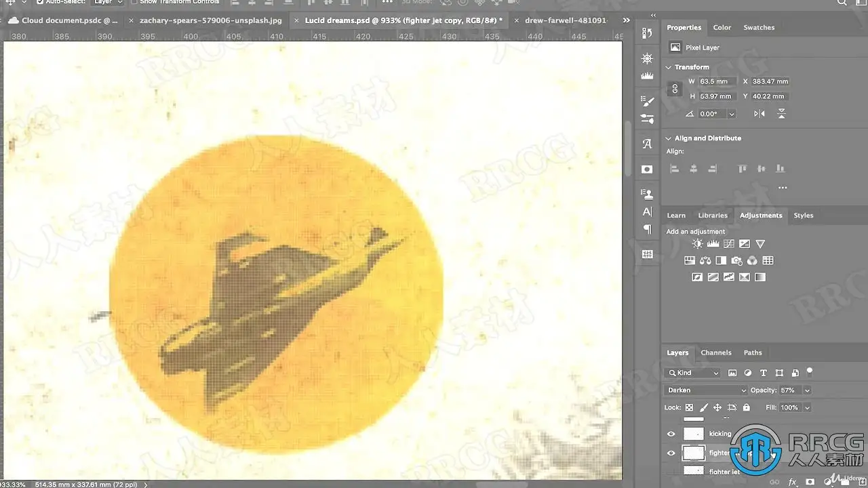Viewport: 868px width, 488px height.
Task: Select the kicking layer thumbnail
Action: tap(693, 434)
